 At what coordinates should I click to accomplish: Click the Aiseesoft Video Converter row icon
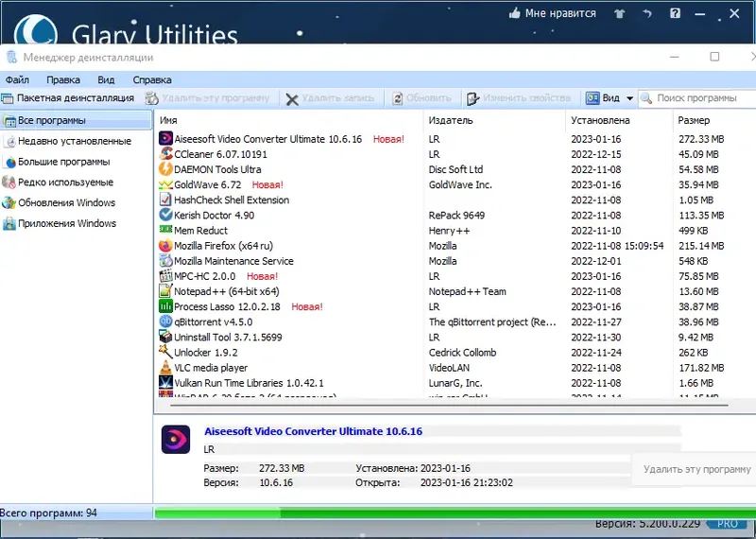pyautogui.click(x=165, y=139)
